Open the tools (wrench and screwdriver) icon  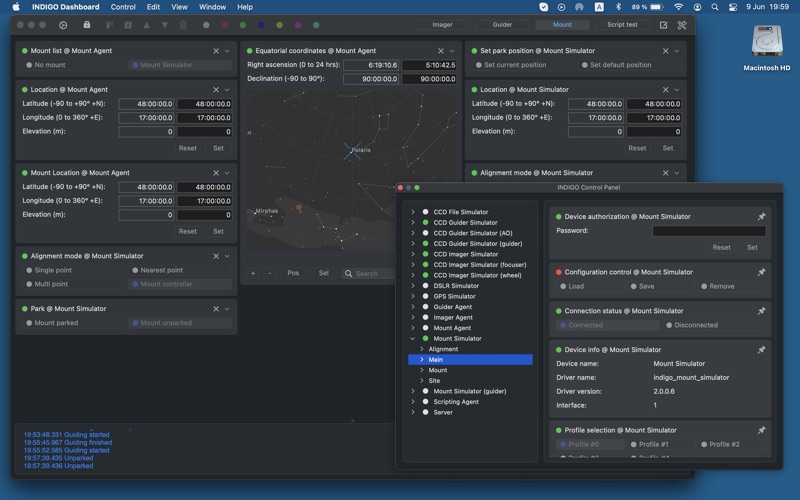coord(682,25)
